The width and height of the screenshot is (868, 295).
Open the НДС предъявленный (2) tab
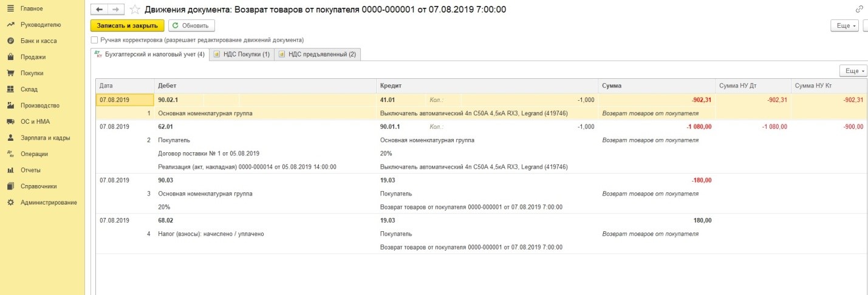[317, 55]
